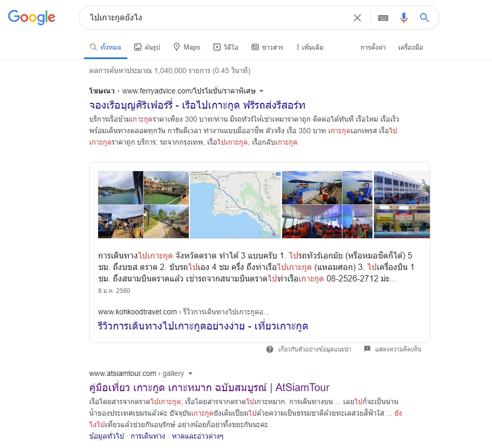The width and height of the screenshot is (492, 448).
Task: Open the question-mark icon about featured snippets
Action: 270,349
